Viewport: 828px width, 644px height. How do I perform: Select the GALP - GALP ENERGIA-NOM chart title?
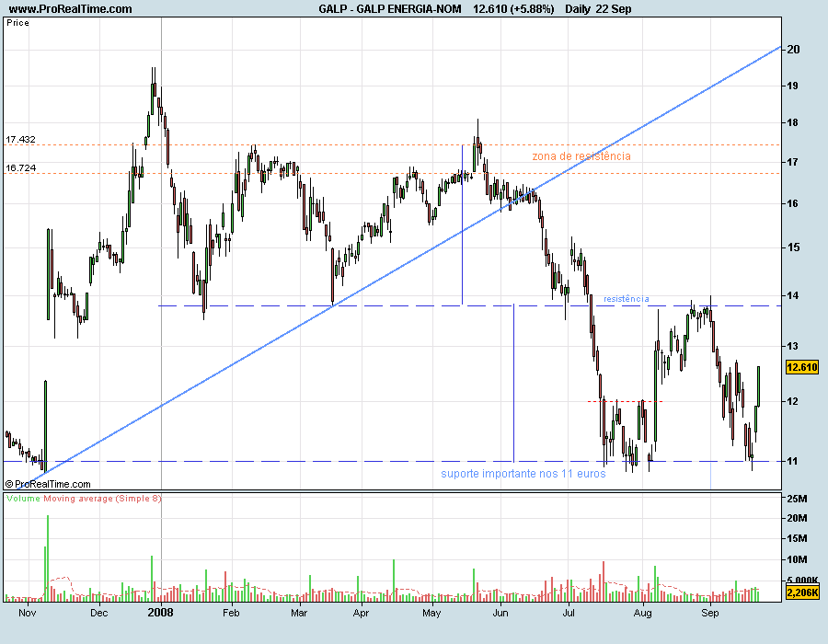click(x=390, y=9)
